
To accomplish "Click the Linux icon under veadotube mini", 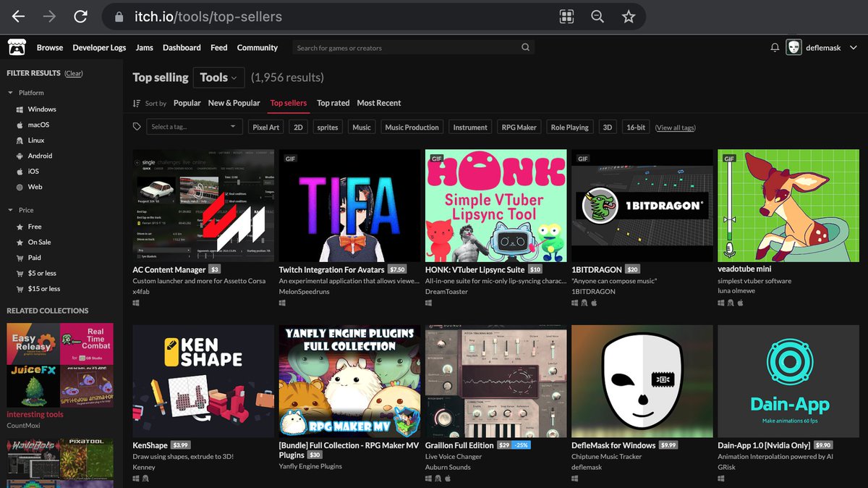I will pos(731,303).
